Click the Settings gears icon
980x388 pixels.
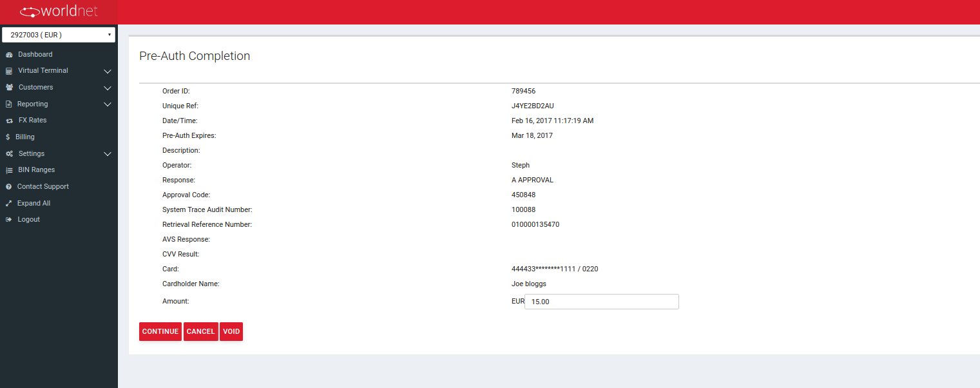[9, 154]
